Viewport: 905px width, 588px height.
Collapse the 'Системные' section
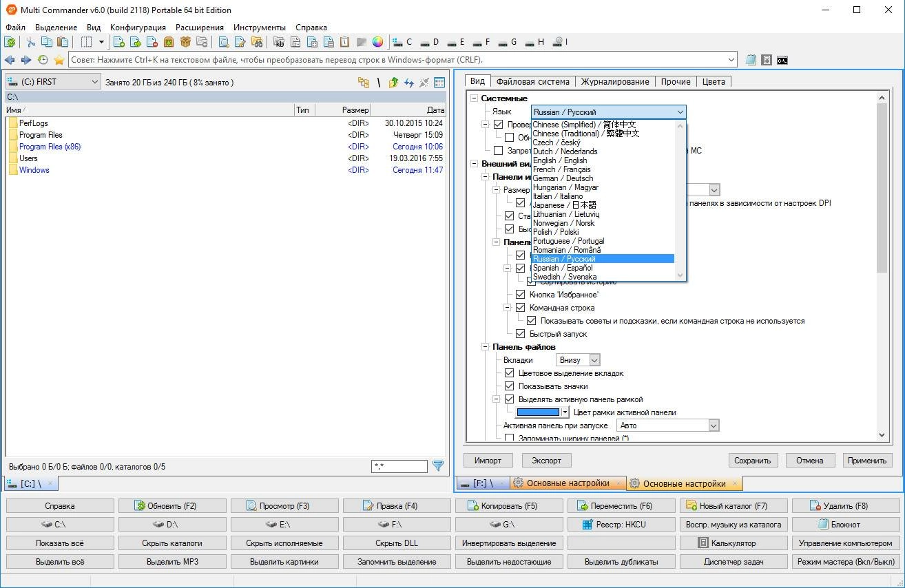click(474, 98)
